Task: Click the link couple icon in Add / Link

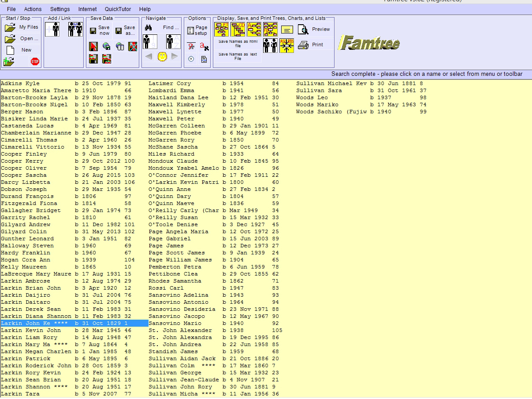Action: (75, 30)
